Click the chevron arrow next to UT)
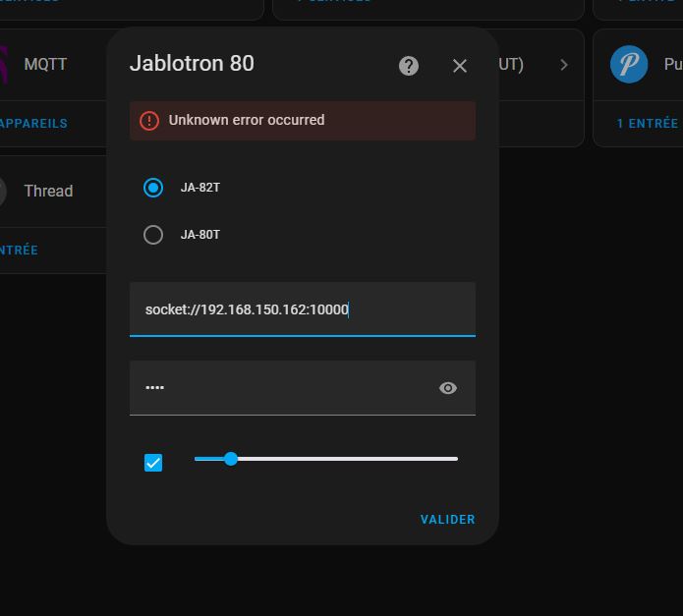 [x=564, y=65]
